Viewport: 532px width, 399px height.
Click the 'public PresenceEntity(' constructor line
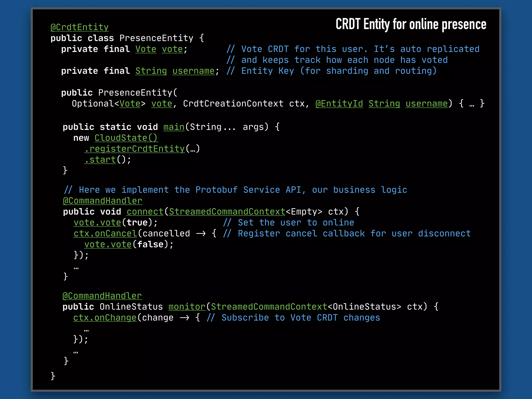(x=119, y=93)
